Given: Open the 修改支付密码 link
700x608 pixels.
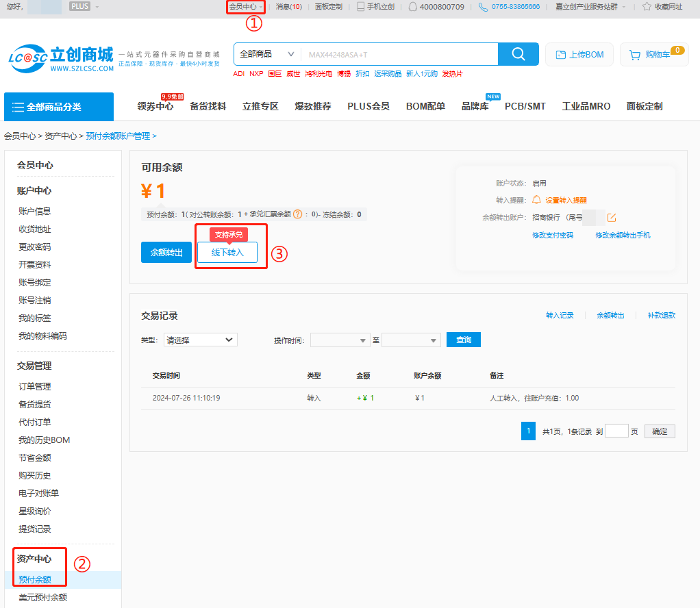Looking at the screenshot, I should pos(552,235).
